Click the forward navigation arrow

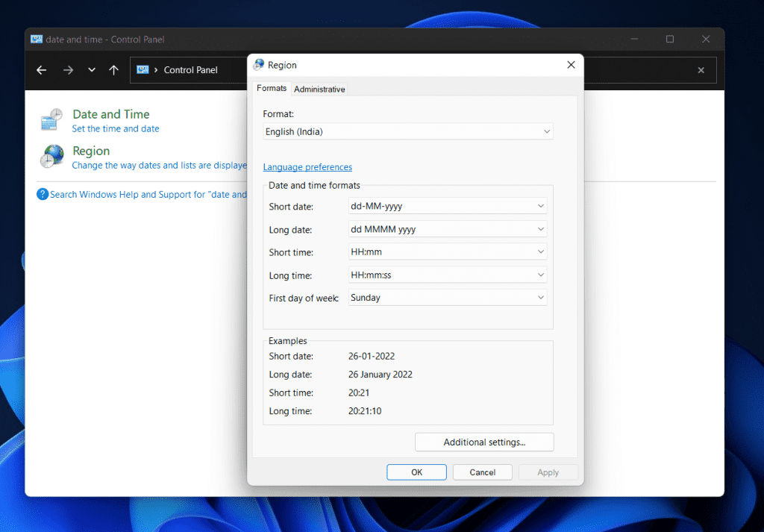point(68,69)
